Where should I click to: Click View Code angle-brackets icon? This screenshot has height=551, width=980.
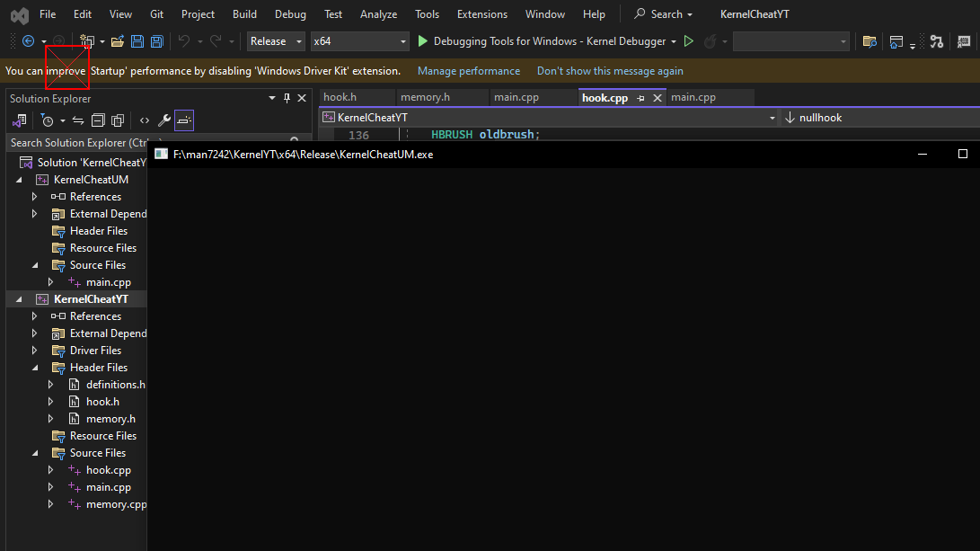145,120
